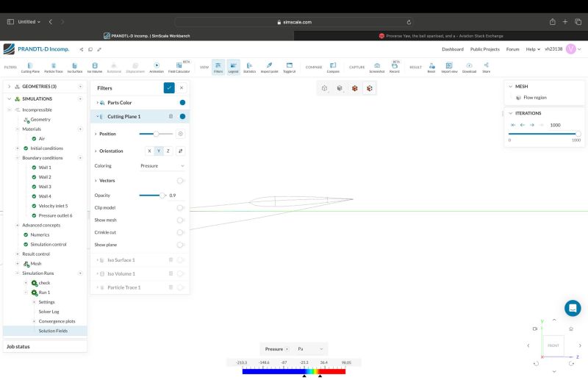Select the Cutting Plane filter tool
The width and height of the screenshot is (588, 380).
[x=30, y=68]
